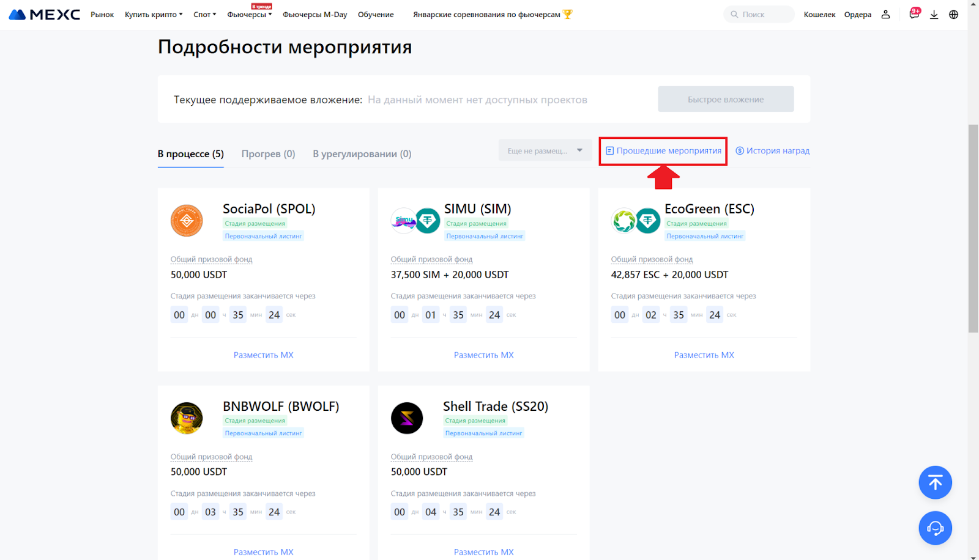This screenshot has width=979, height=560.
Task: Switch to the В урегулировании (0) tab
Action: tap(362, 154)
